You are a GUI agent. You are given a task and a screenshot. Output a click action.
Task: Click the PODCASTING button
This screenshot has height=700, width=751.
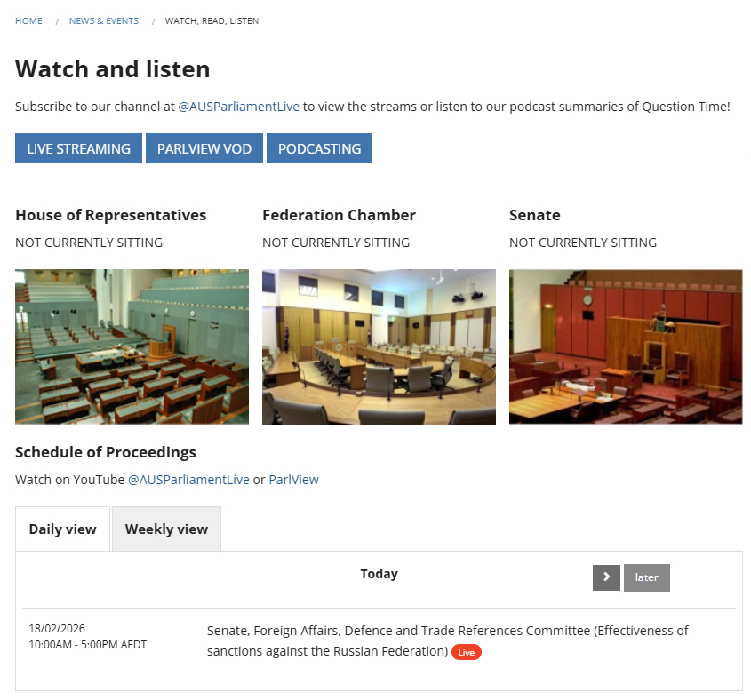(x=319, y=149)
